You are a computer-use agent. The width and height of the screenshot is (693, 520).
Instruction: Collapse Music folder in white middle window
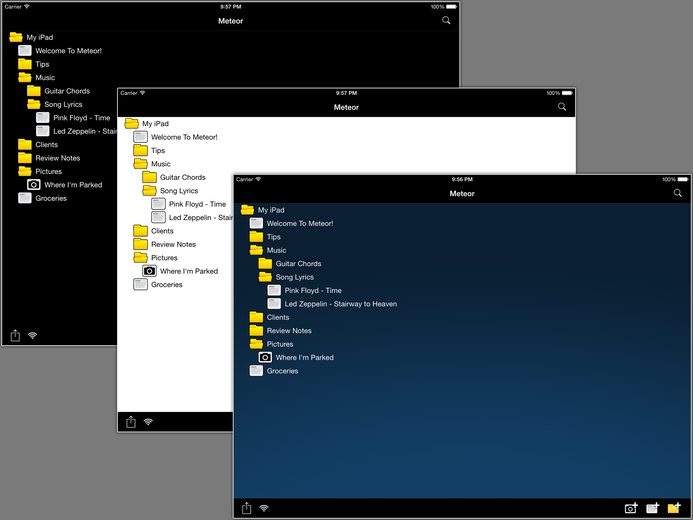coord(140,164)
